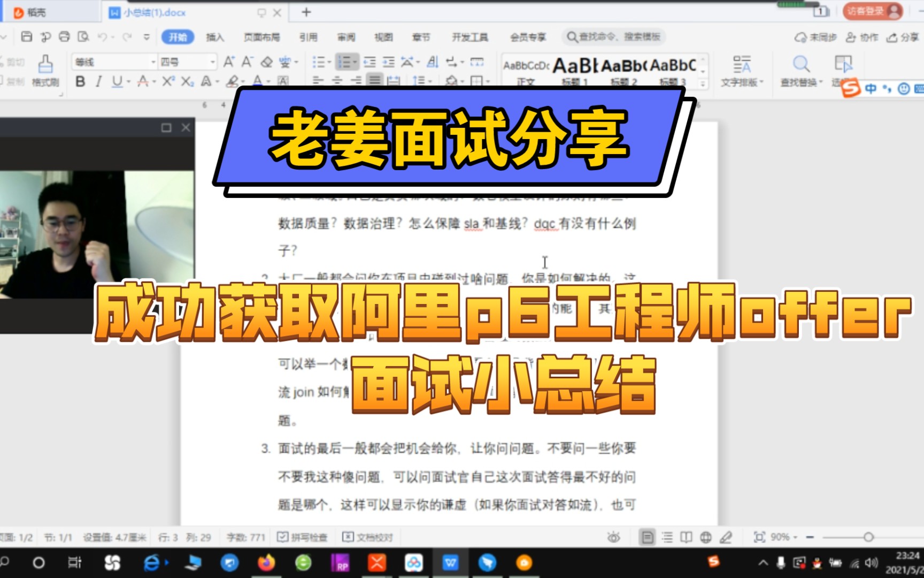Viewport: 924px width, 578px height.
Task: Open the 审阅 ribbon tab
Action: pos(346,37)
